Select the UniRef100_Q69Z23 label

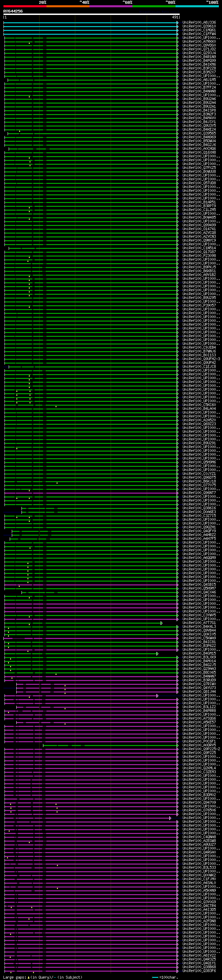point(199,424)
